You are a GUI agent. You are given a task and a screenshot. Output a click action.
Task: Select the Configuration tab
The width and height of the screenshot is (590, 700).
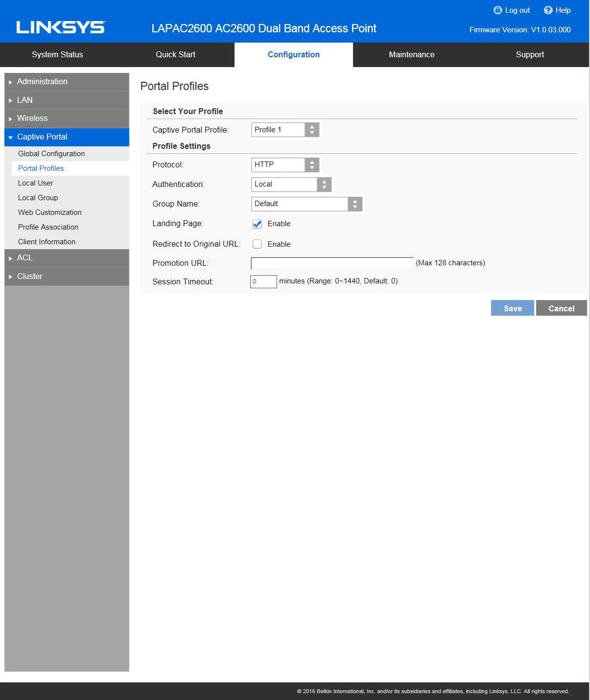click(294, 55)
